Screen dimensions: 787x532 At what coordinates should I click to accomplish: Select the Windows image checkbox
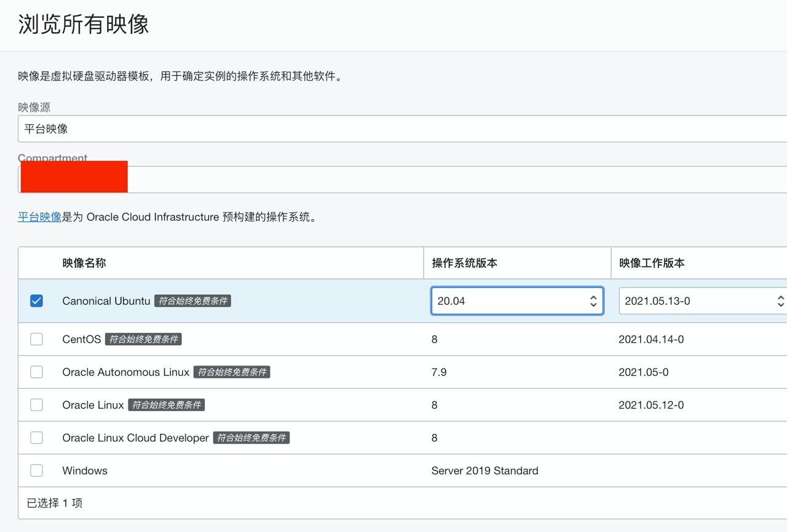[x=37, y=471]
